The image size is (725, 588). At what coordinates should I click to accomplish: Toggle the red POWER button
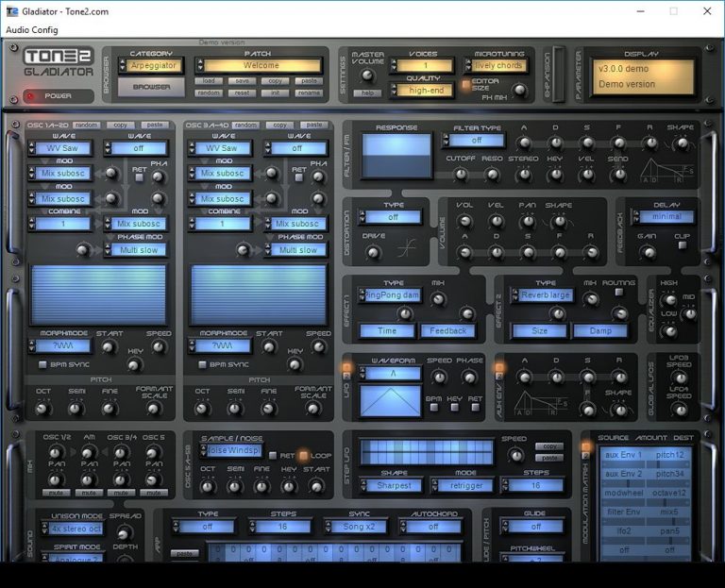click(59, 96)
